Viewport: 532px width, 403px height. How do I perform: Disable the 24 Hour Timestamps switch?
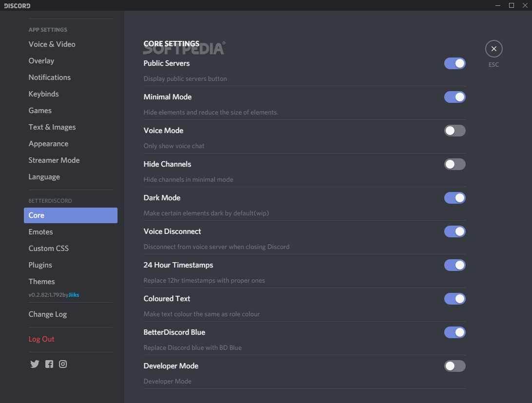[454, 265]
